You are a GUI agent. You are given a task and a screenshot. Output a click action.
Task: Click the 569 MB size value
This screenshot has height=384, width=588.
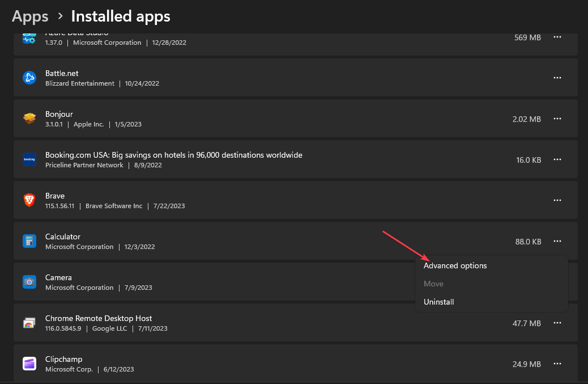[527, 37]
